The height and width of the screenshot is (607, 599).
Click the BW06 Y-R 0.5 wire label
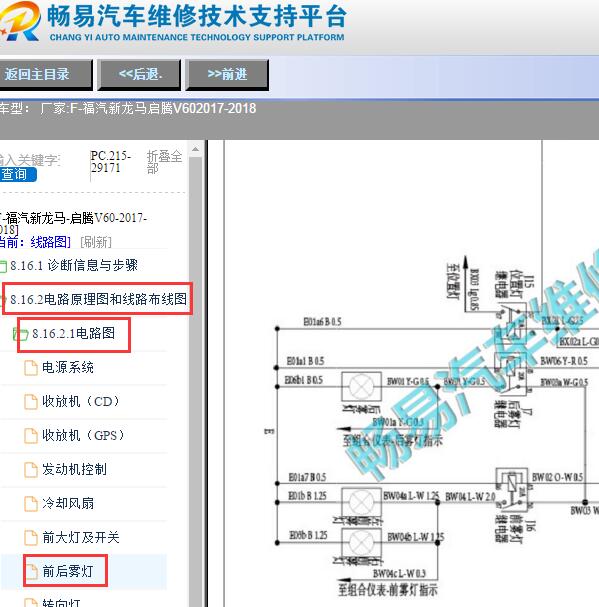(564, 361)
